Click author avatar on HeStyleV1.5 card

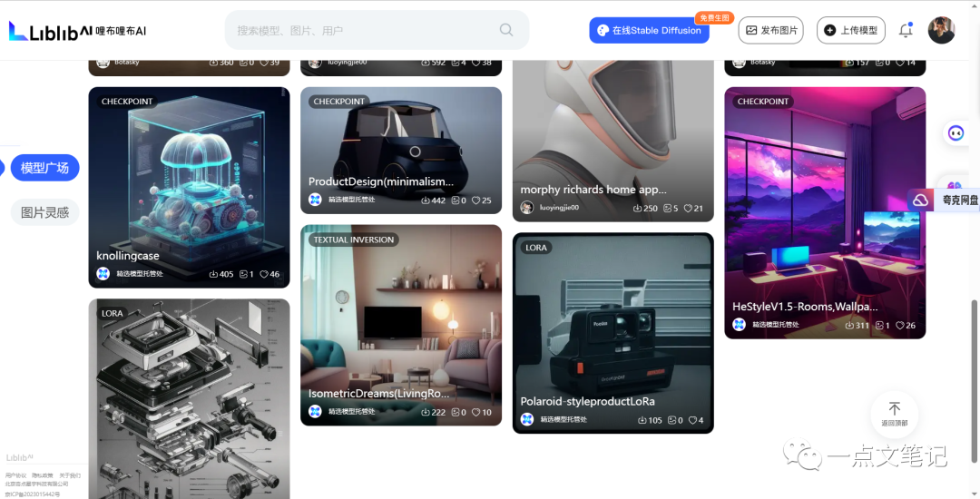(739, 325)
